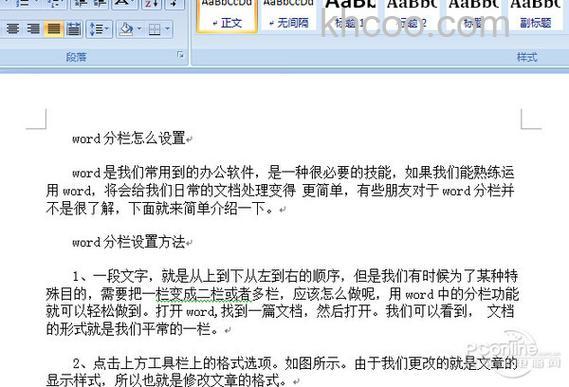Apply the 标题 title style

point(474,16)
